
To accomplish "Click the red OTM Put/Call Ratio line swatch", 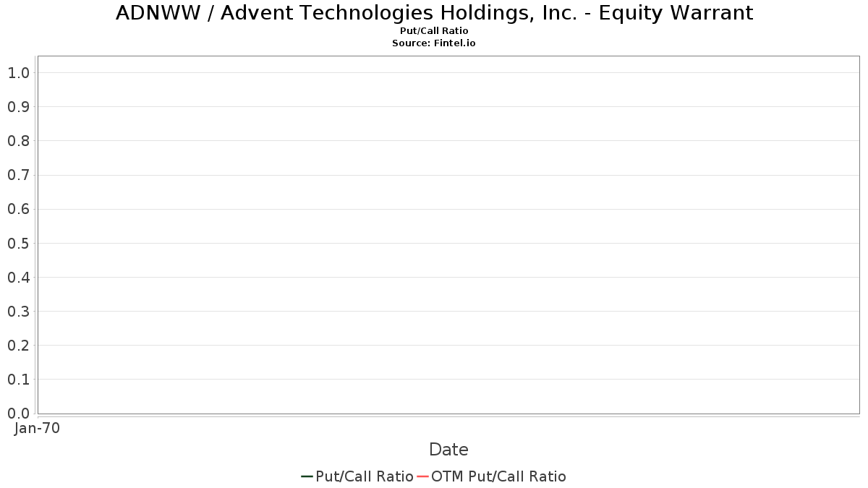I will [423, 476].
